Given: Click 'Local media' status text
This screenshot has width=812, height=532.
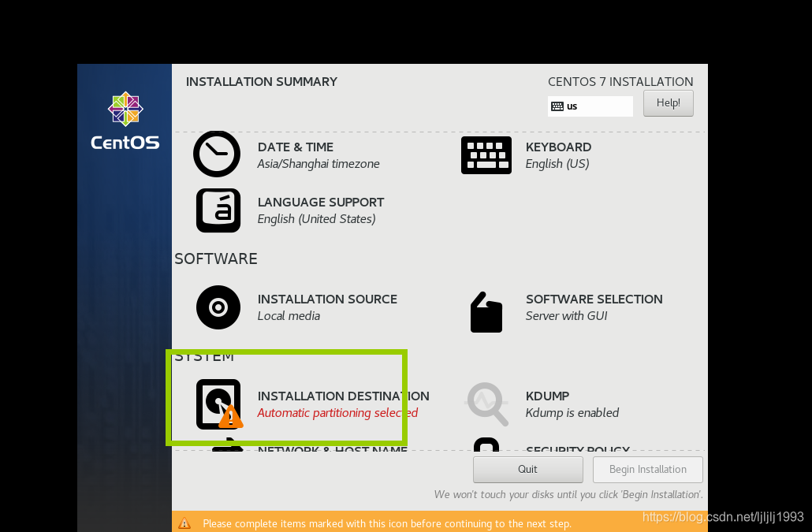Looking at the screenshot, I should click(x=289, y=316).
